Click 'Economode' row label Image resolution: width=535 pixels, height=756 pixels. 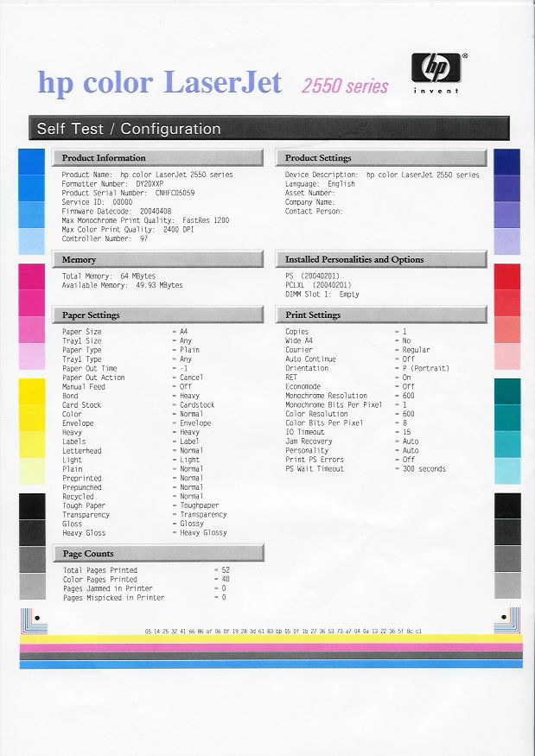[303, 387]
